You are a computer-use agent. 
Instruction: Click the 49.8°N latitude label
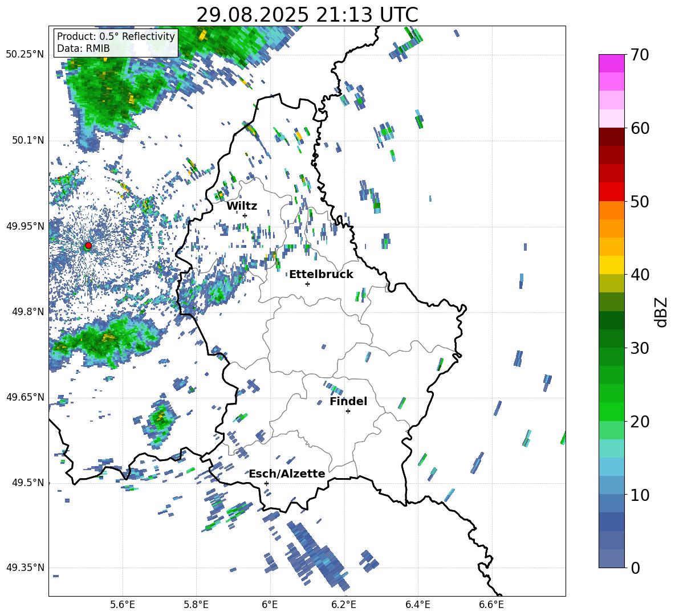click(x=29, y=311)
